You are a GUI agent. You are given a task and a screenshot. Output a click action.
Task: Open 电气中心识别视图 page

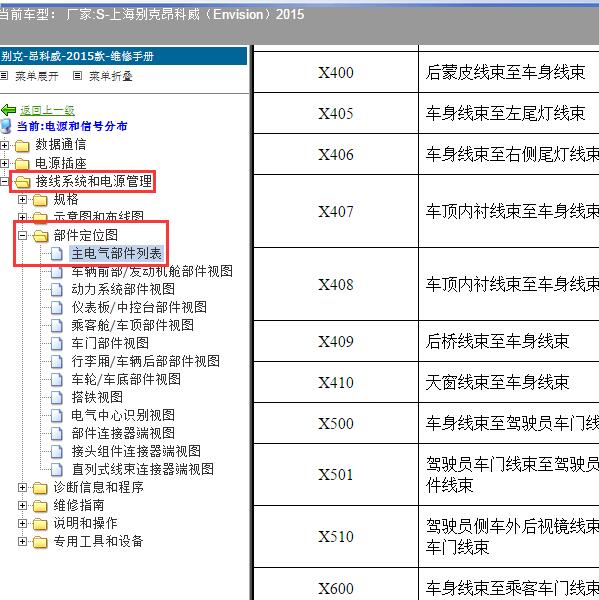pyautogui.click(x=123, y=415)
